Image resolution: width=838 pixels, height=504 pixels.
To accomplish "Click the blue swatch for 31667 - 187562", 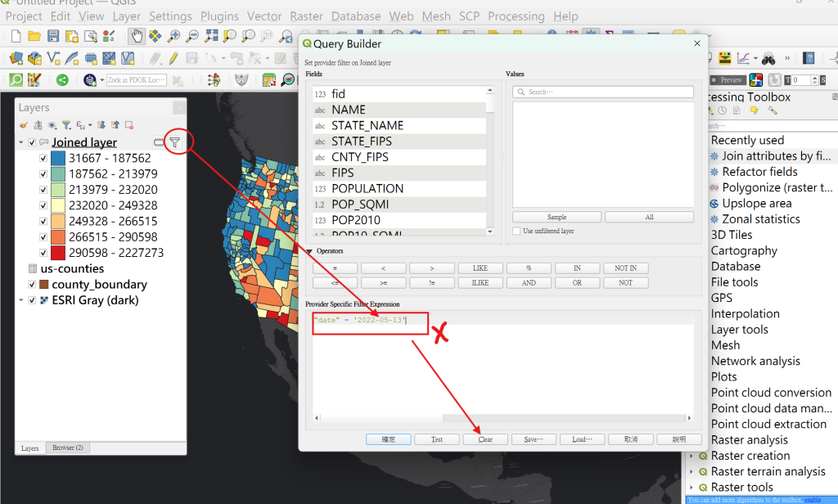I will click(58, 158).
